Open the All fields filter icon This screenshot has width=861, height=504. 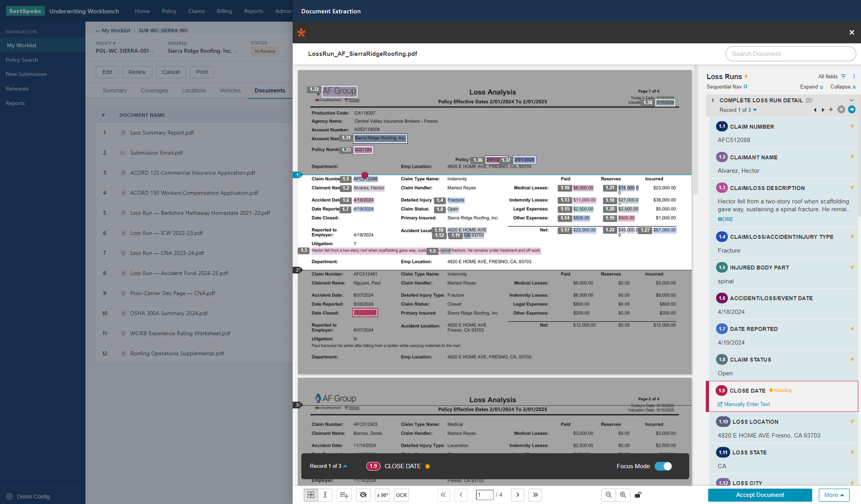pyautogui.click(x=843, y=77)
